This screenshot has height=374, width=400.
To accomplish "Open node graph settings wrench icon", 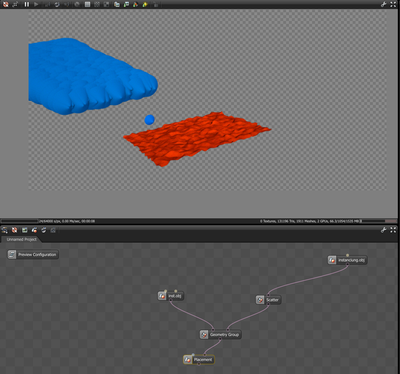I will (x=384, y=230).
